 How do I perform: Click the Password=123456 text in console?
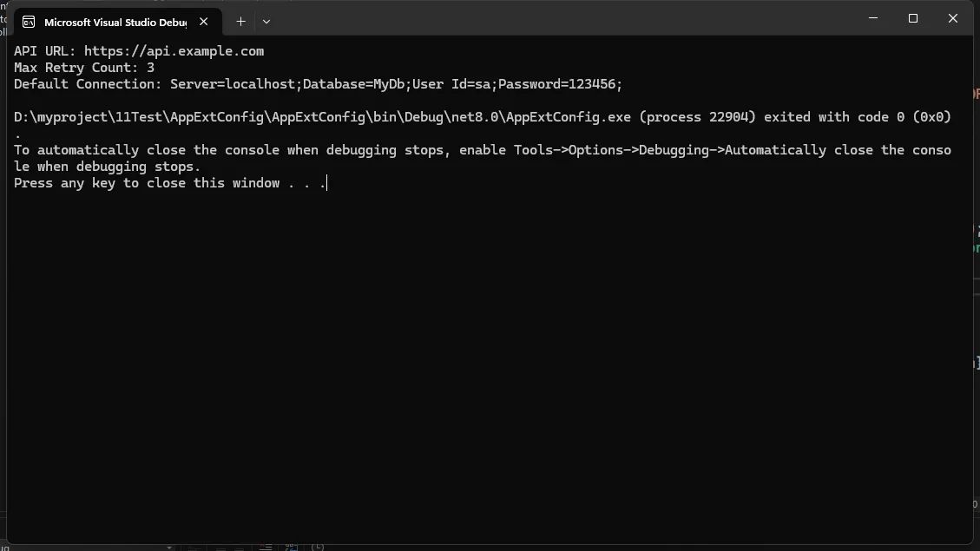[x=556, y=83]
